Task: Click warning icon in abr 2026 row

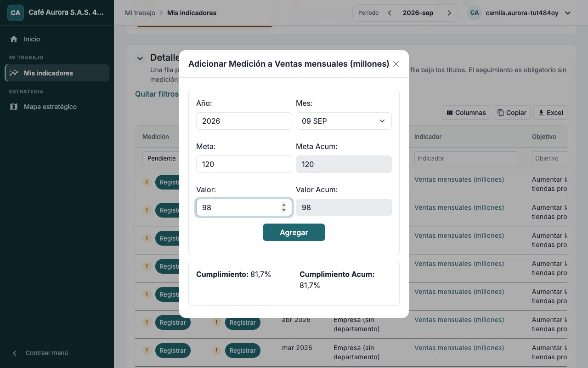Action: coord(147,322)
